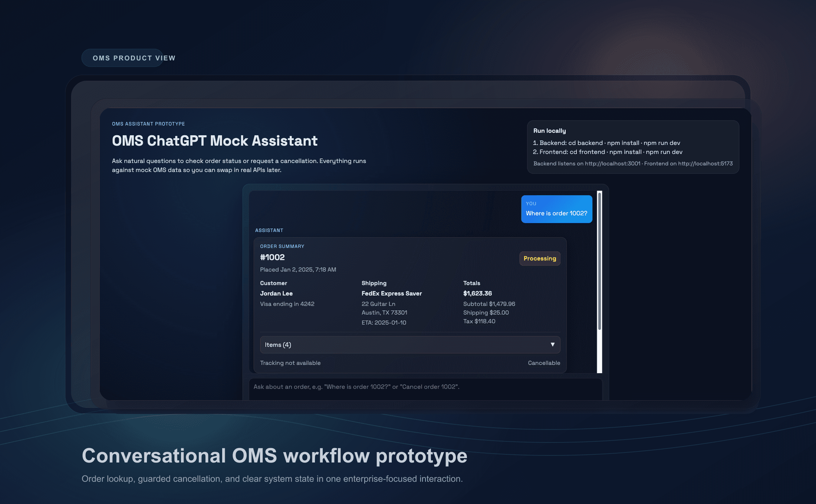Image resolution: width=816 pixels, height=504 pixels.
Task: Click the OMS PRODUCT VIEW badge
Action: pyautogui.click(x=122, y=58)
